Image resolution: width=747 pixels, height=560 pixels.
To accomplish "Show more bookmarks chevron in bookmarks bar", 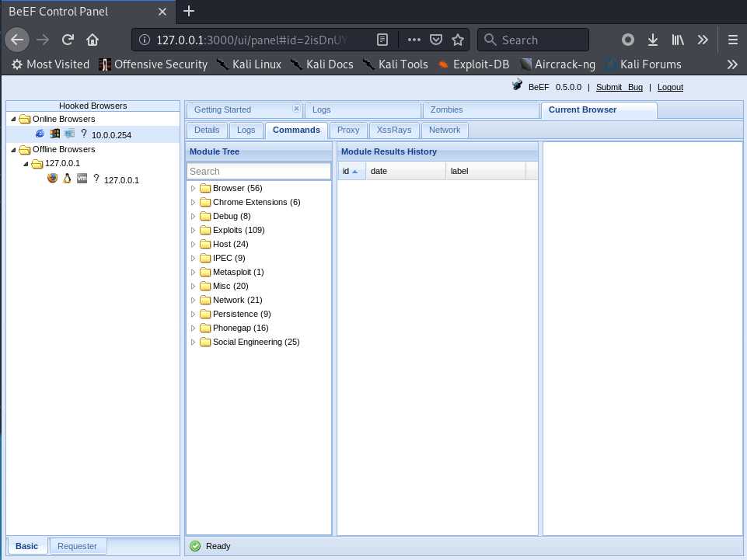I will point(732,64).
